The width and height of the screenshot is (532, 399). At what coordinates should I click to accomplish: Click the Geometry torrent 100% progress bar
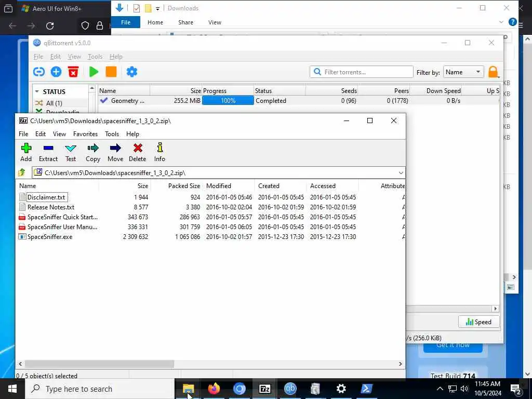click(228, 101)
